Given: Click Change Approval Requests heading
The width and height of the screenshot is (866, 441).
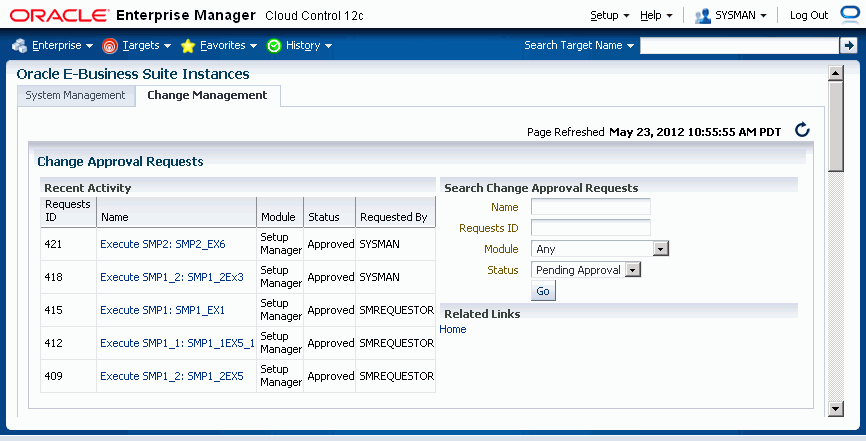Looking at the screenshot, I should click(120, 161).
